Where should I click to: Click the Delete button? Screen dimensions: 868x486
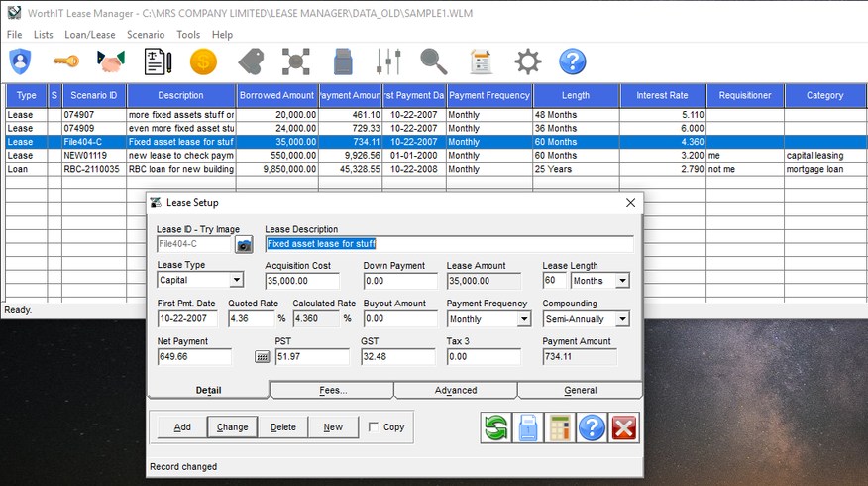[283, 427]
